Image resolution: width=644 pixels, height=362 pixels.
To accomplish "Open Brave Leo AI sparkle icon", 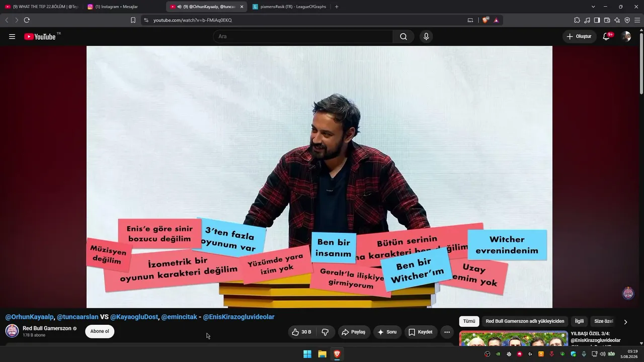I will [x=617, y=20].
